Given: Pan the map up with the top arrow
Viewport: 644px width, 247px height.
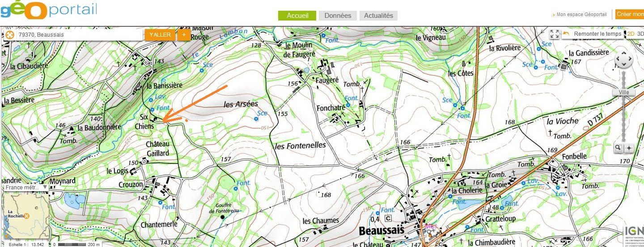Looking at the screenshot, I should tap(624, 54).
